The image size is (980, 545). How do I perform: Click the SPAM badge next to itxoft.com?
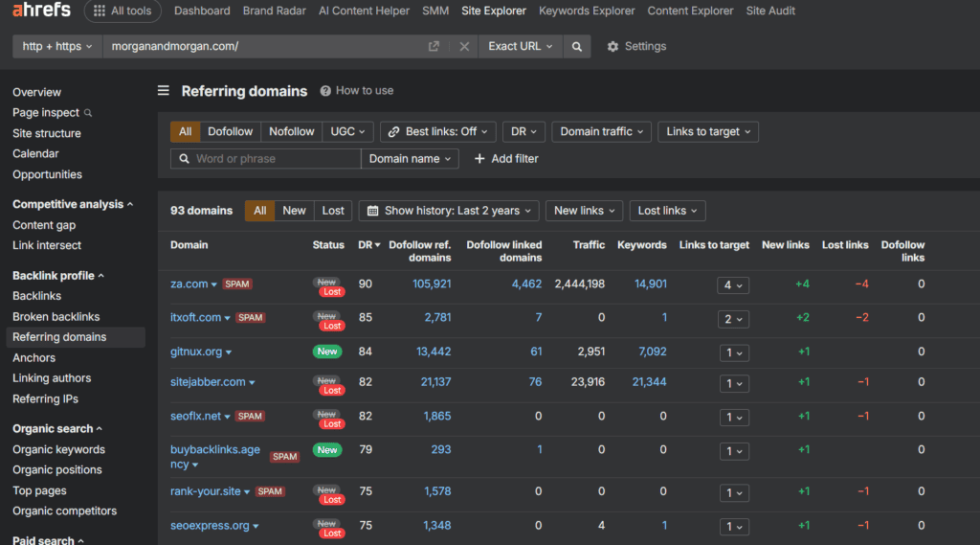(x=251, y=318)
